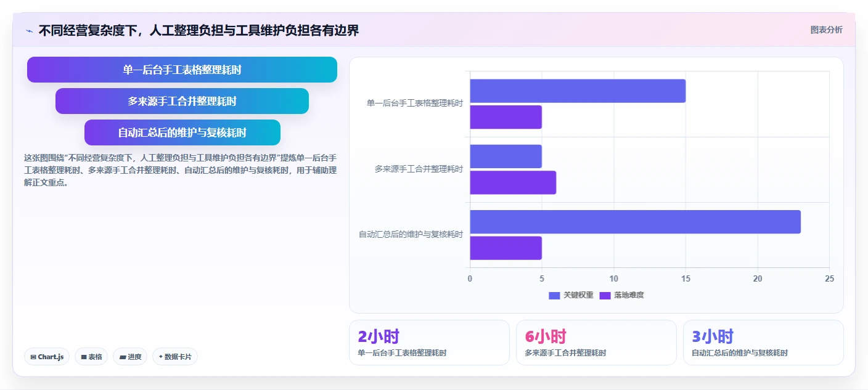Click the Chart.js chip icon
This screenshot has width=868, height=390.
[33, 357]
